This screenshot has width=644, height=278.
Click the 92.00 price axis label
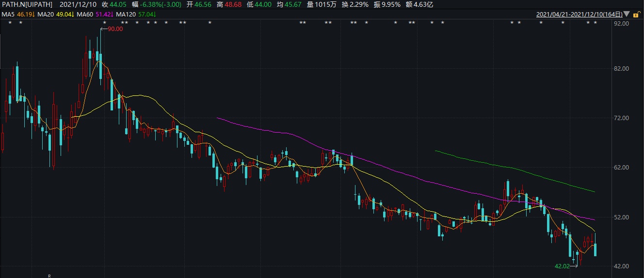[621, 23]
